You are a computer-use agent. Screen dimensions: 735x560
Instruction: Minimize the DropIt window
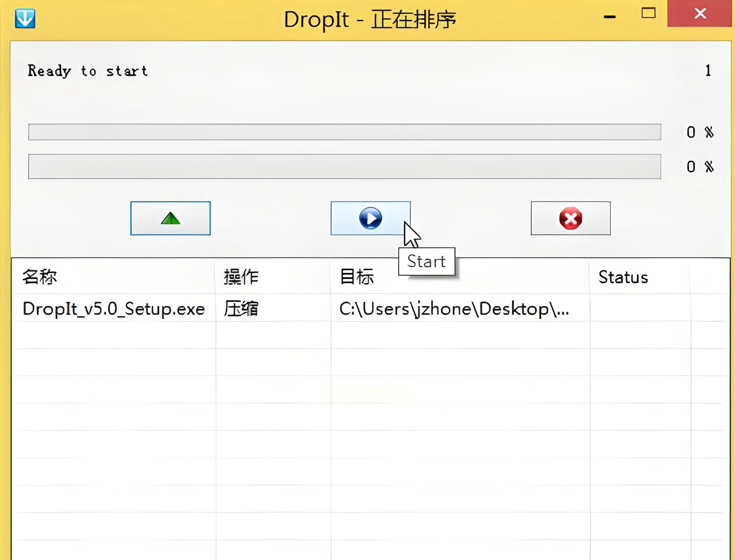tap(610, 16)
